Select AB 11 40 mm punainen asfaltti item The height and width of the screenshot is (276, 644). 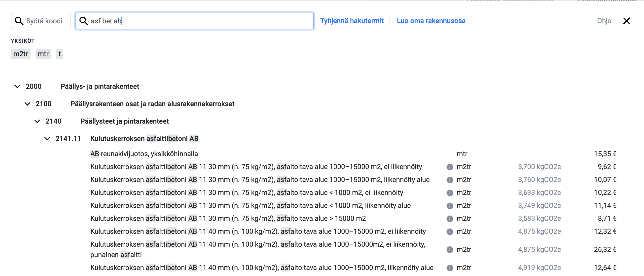tap(258, 249)
